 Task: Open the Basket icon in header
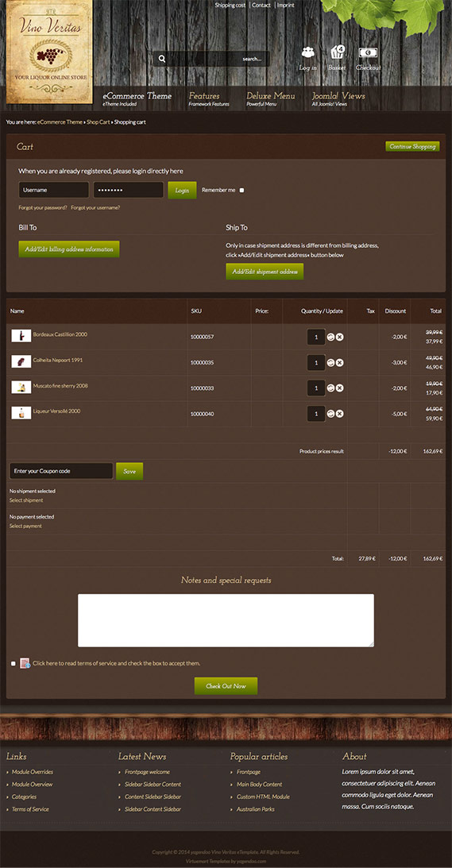coord(338,52)
